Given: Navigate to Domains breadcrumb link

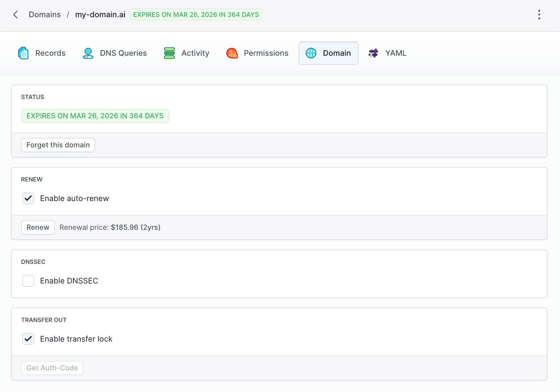Looking at the screenshot, I should 45,15.
